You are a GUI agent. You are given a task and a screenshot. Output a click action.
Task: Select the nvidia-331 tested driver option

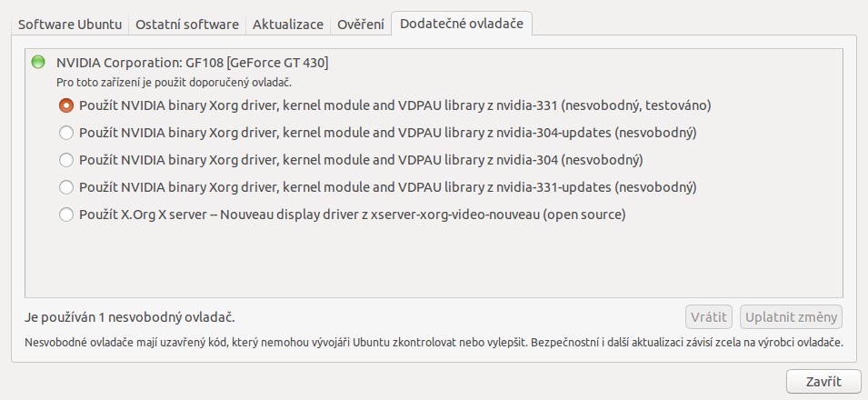[x=65, y=105]
